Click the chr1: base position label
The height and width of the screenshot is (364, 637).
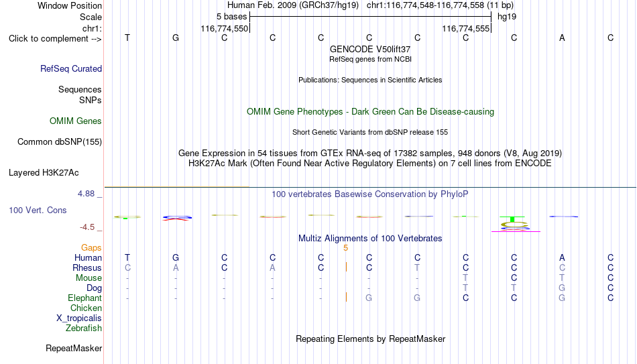92,28
